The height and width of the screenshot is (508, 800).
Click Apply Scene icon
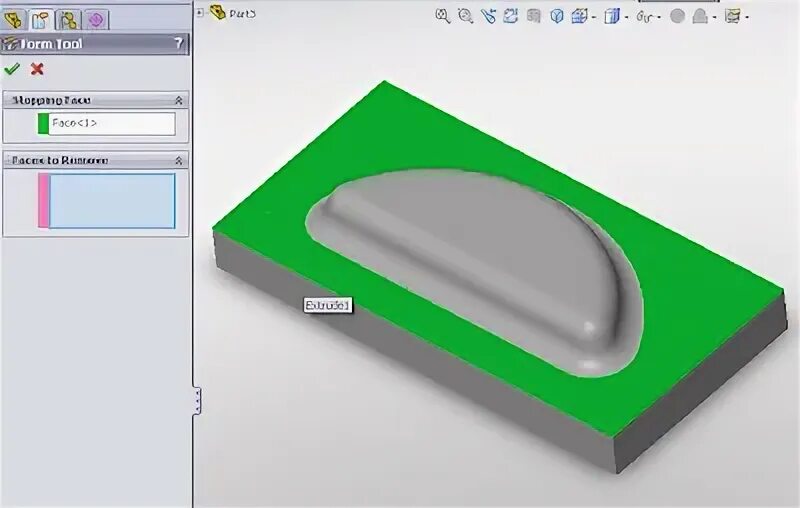coord(700,16)
